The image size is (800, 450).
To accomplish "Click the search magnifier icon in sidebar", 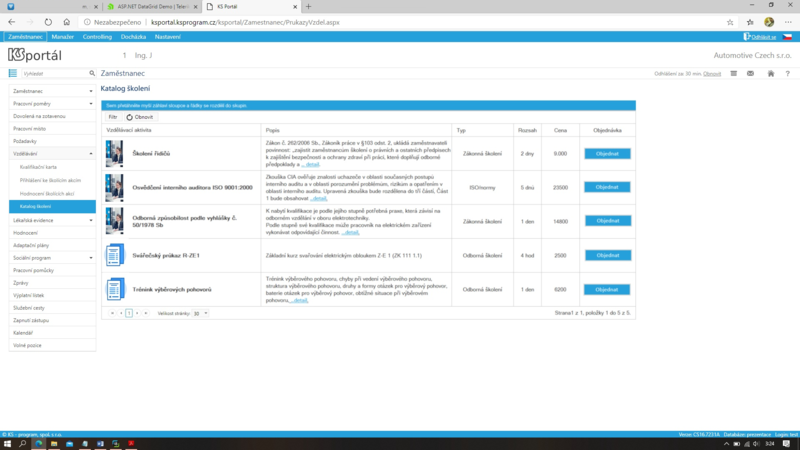I will click(92, 73).
